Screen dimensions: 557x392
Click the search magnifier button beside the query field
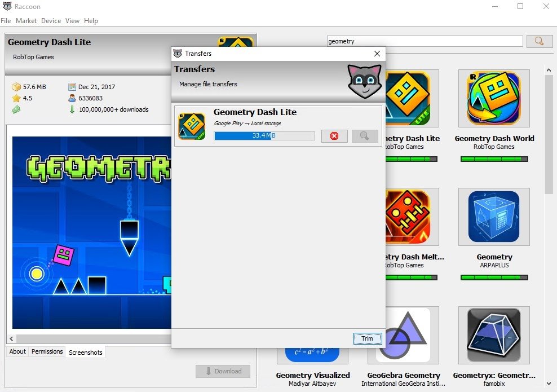(x=539, y=41)
